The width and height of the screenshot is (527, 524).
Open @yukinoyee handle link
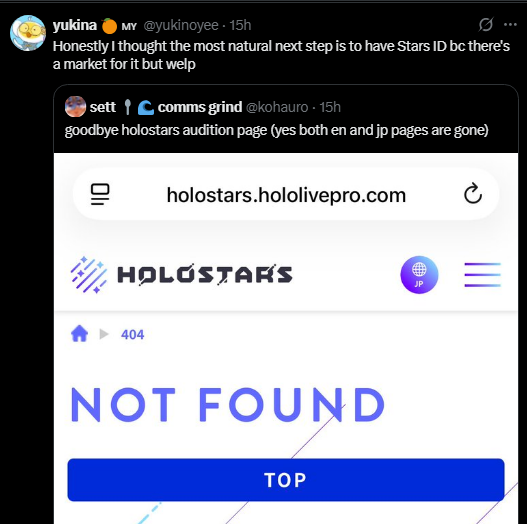pos(181,25)
